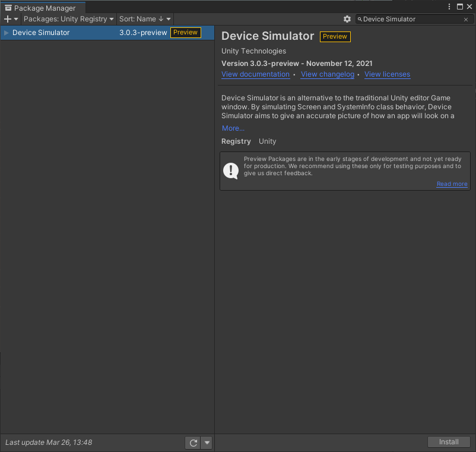Image resolution: width=476 pixels, height=452 pixels.
Task: Refresh the package list
Action: coord(193,443)
